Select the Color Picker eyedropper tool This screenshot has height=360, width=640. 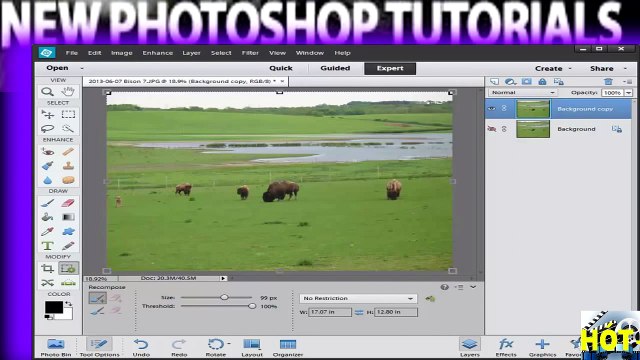pyautogui.click(x=47, y=231)
